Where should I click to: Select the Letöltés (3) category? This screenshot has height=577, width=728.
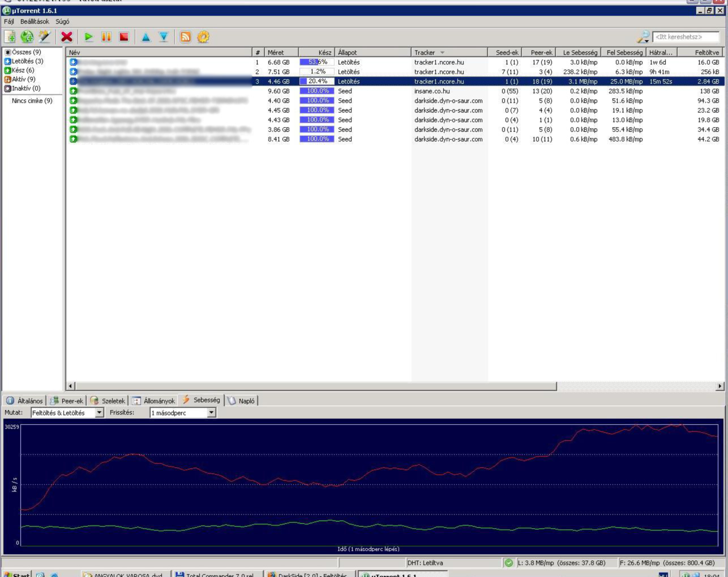[x=27, y=61]
